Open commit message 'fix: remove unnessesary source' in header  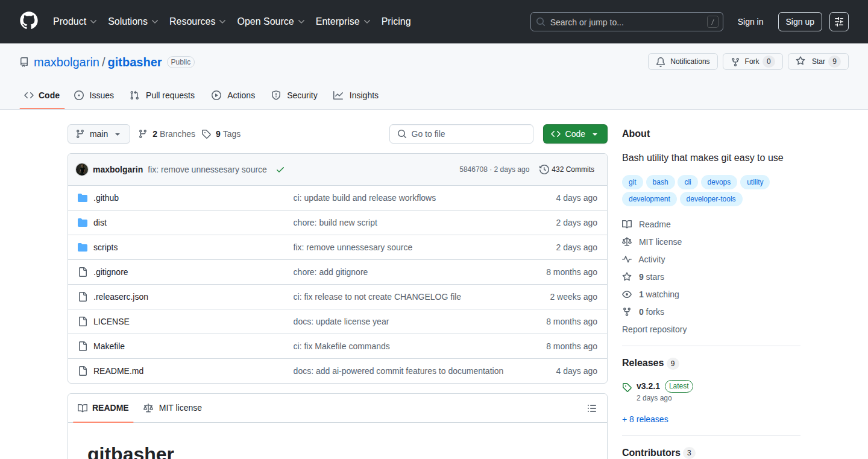(207, 169)
